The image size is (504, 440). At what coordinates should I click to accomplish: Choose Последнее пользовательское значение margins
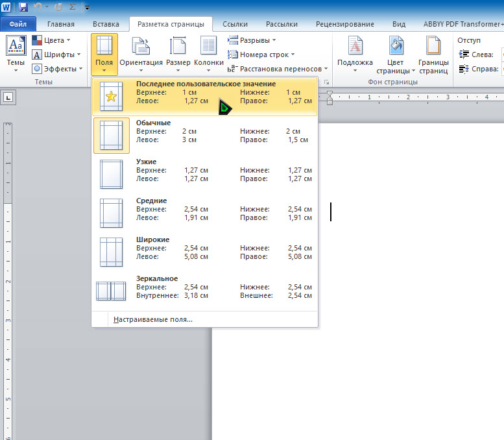[x=205, y=96]
